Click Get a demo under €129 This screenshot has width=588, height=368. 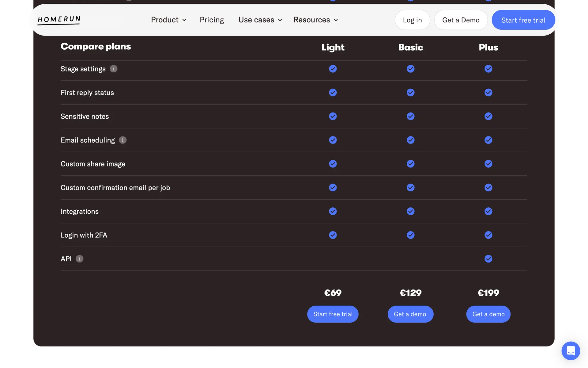[410, 314]
